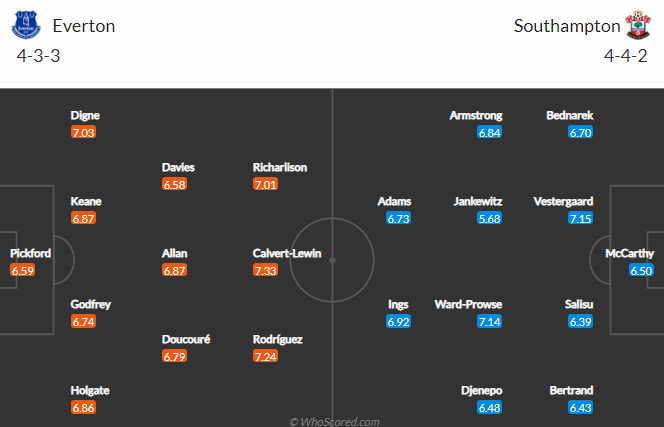Click the Southampton team name
This screenshot has width=664, height=427.
coord(567,26)
